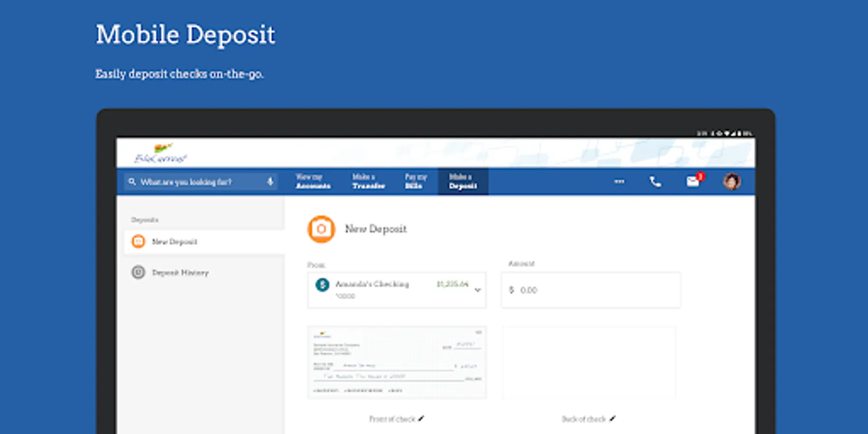Click the phone contact icon
The width and height of the screenshot is (868, 434).
(x=655, y=182)
